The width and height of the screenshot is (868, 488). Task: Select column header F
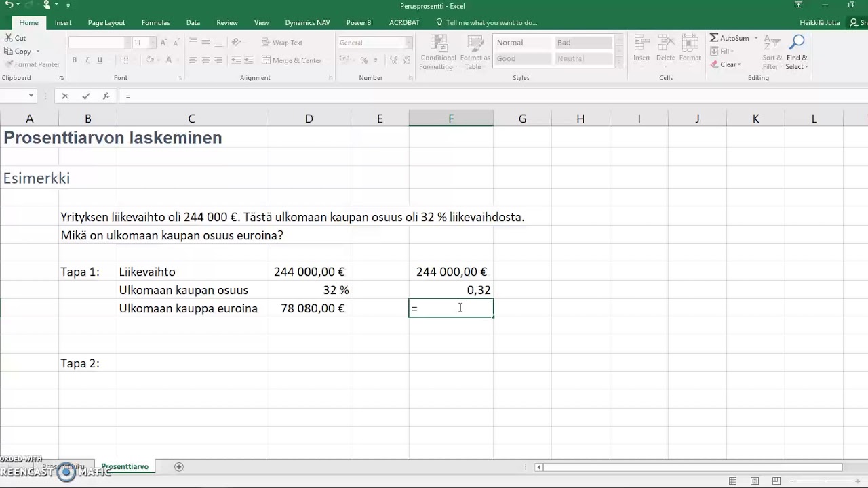coord(451,119)
